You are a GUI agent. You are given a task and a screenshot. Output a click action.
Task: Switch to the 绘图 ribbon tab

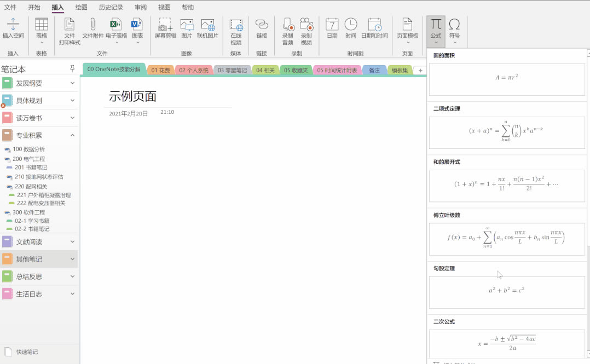(80, 7)
